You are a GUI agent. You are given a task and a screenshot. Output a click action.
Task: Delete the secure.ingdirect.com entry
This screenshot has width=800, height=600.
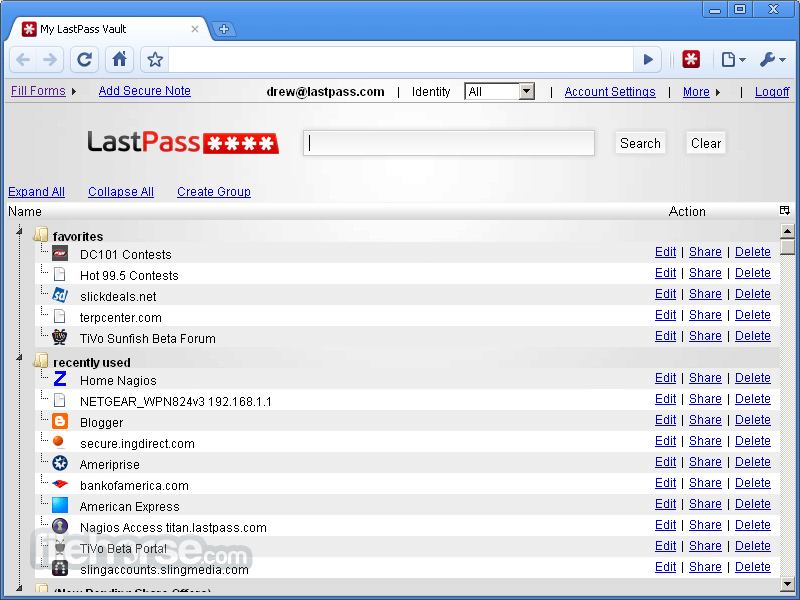click(x=753, y=441)
